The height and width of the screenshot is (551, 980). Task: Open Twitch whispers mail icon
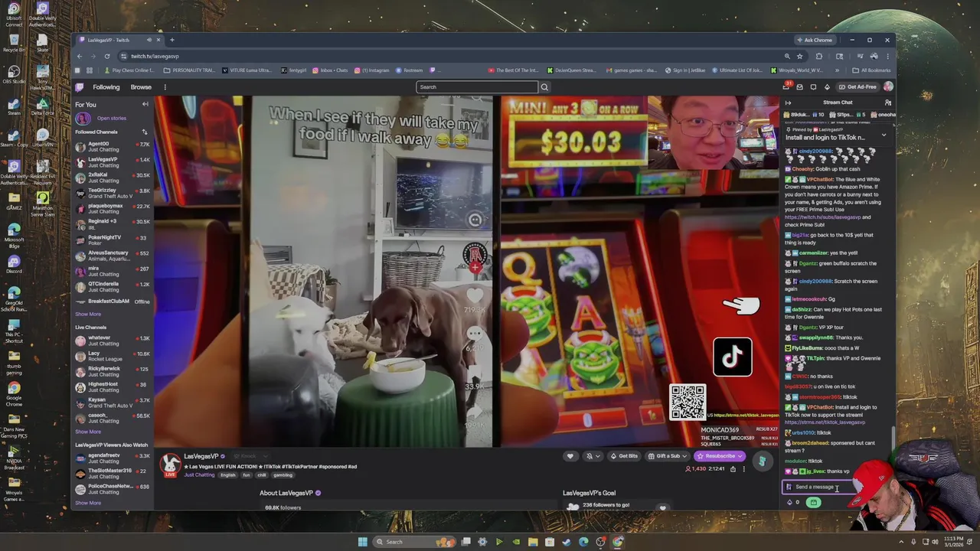pos(800,87)
